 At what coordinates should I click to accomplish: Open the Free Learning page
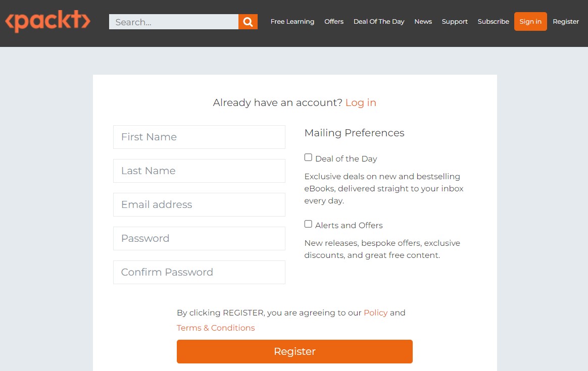coord(292,21)
